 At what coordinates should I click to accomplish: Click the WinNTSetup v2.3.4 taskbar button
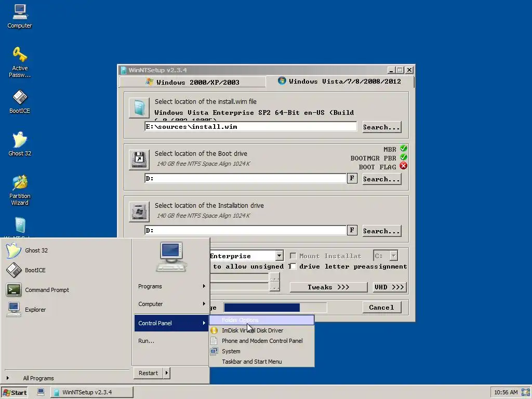(x=91, y=392)
